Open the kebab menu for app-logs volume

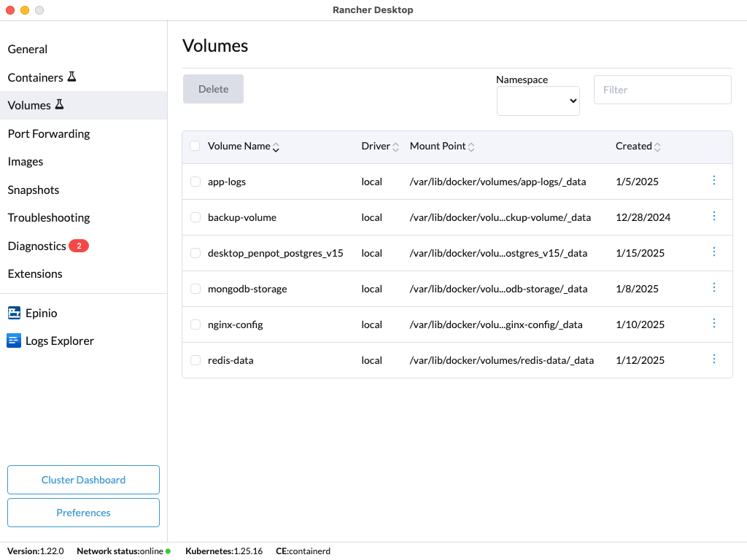click(x=714, y=180)
